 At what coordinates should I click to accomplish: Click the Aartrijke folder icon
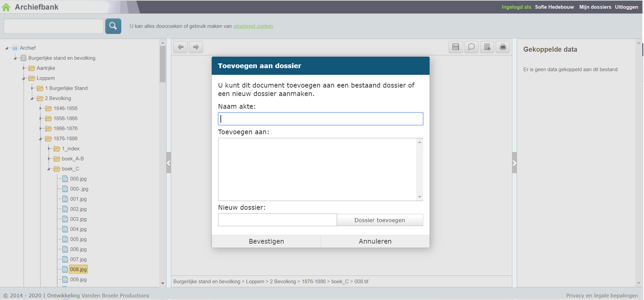point(32,68)
